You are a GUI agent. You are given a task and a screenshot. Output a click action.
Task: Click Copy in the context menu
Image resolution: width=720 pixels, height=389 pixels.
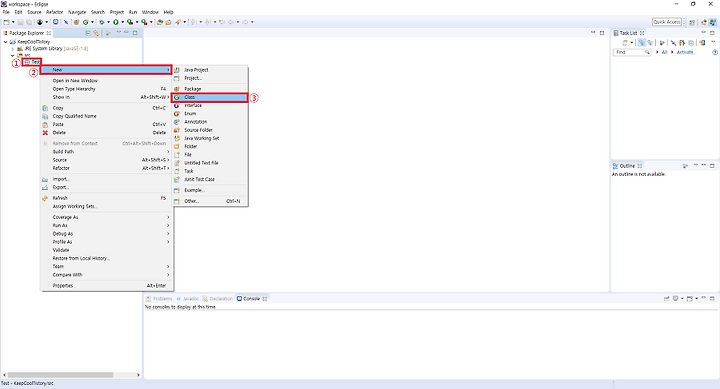click(x=107, y=108)
